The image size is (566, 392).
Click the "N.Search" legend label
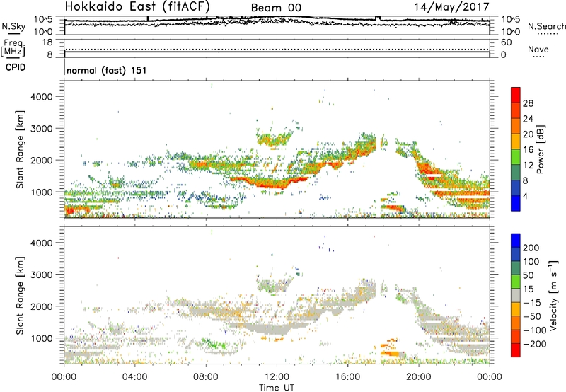(546, 26)
